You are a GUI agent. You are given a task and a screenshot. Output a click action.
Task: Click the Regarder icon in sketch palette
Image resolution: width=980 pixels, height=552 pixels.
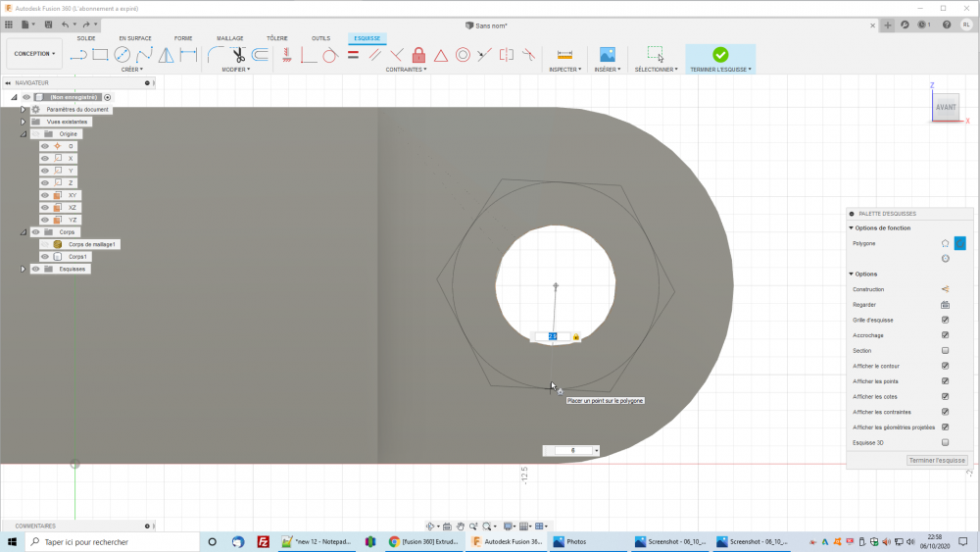(x=945, y=305)
